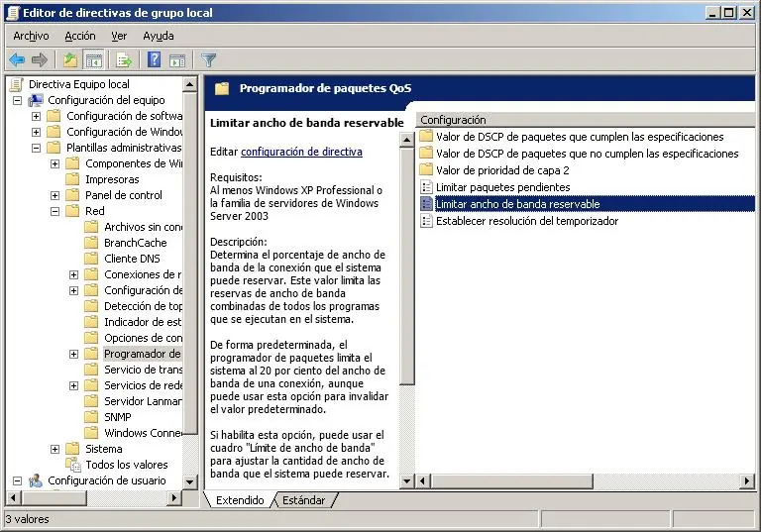The image size is (761, 532).
Task: Expand Componentes de Windows node
Action: (x=54, y=163)
